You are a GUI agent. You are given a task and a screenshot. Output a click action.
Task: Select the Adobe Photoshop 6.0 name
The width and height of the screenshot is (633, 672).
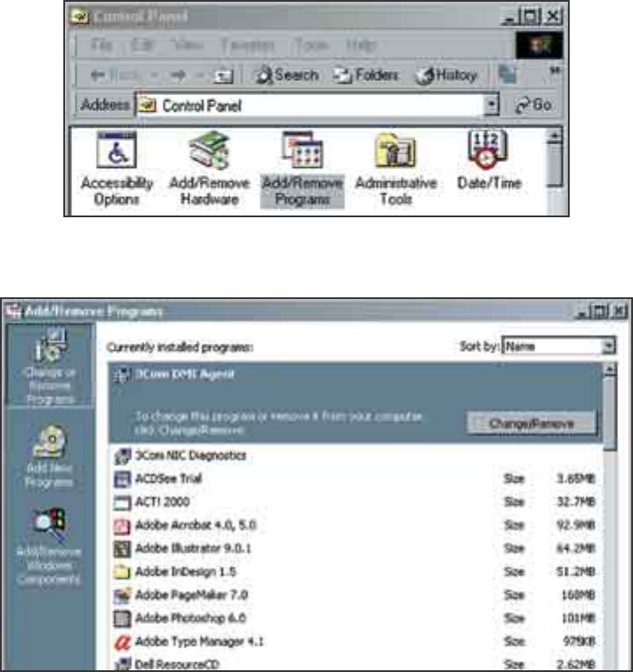[190, 618]
